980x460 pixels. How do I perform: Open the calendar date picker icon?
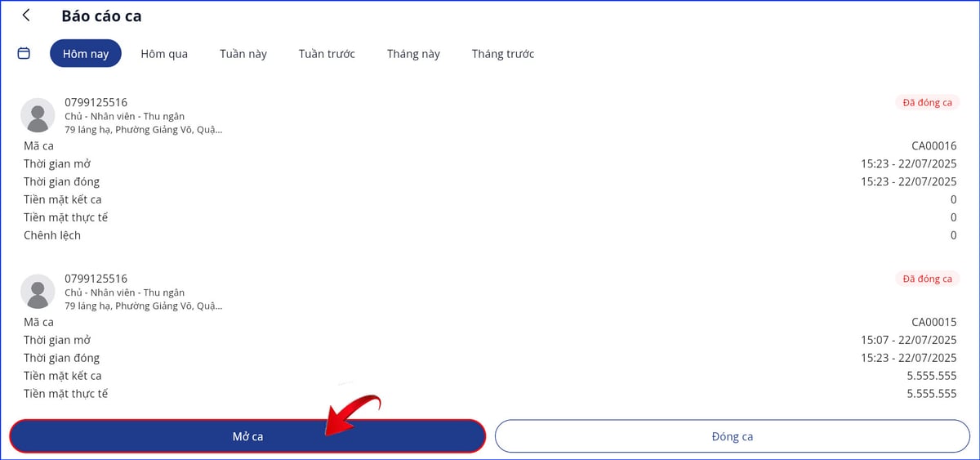(x=24, y=53)
